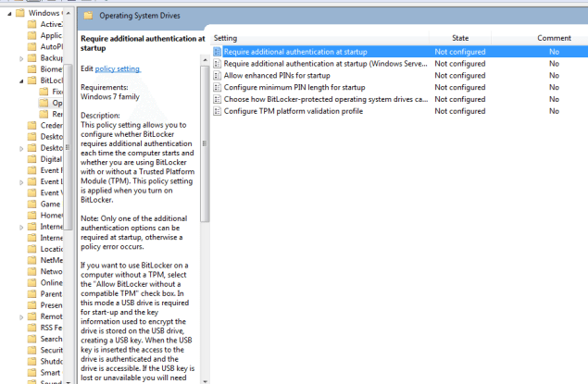Click icon beside 'Choose how BitLocker-protected' policy

[217, 99]
